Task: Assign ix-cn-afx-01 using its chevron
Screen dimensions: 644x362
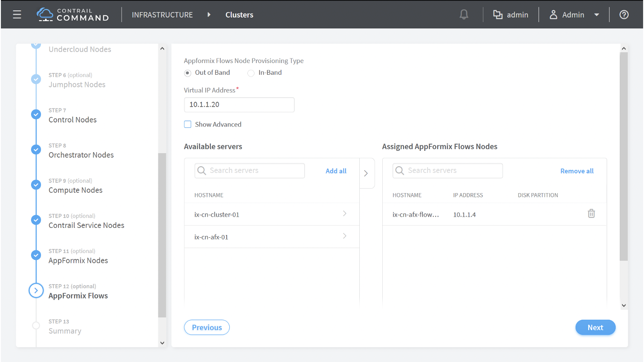Action: point(344,236)
